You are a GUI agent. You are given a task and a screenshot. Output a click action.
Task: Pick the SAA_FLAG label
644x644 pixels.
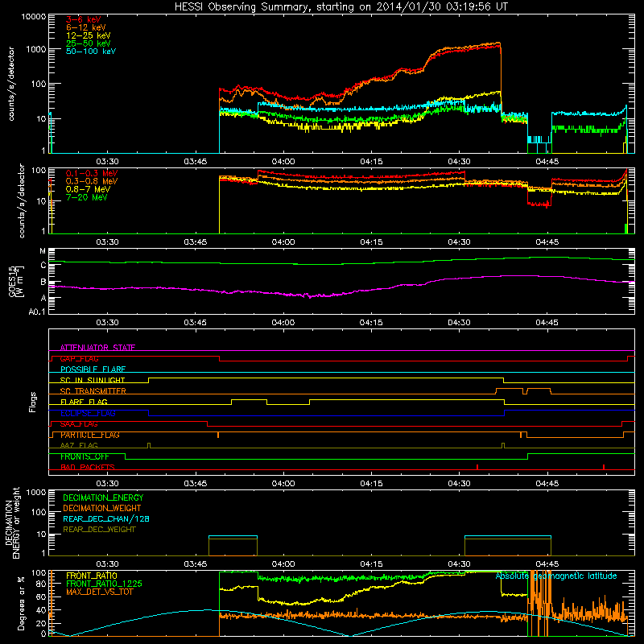point(79,424)
